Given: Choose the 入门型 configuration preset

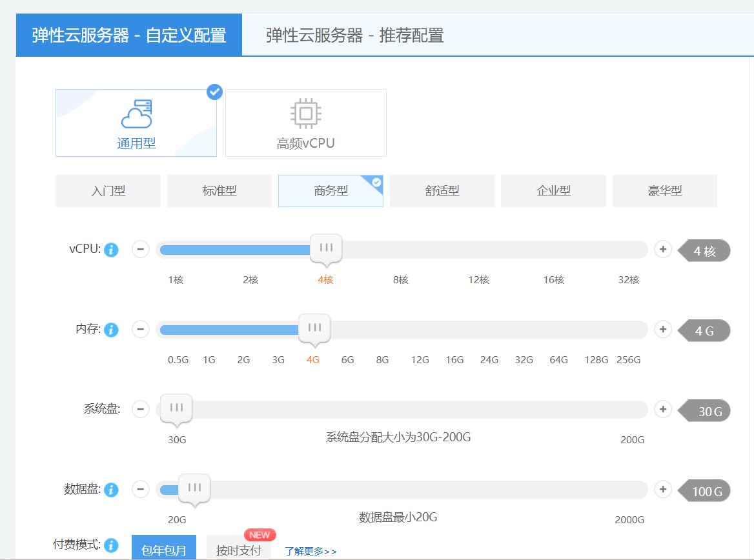Looking at the screenshot, I should click(108, 191).
